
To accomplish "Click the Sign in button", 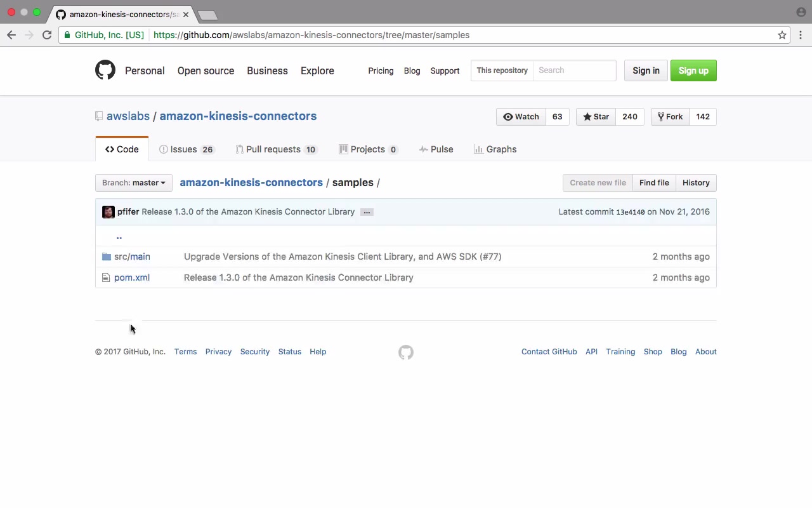I will pos(646,70).
